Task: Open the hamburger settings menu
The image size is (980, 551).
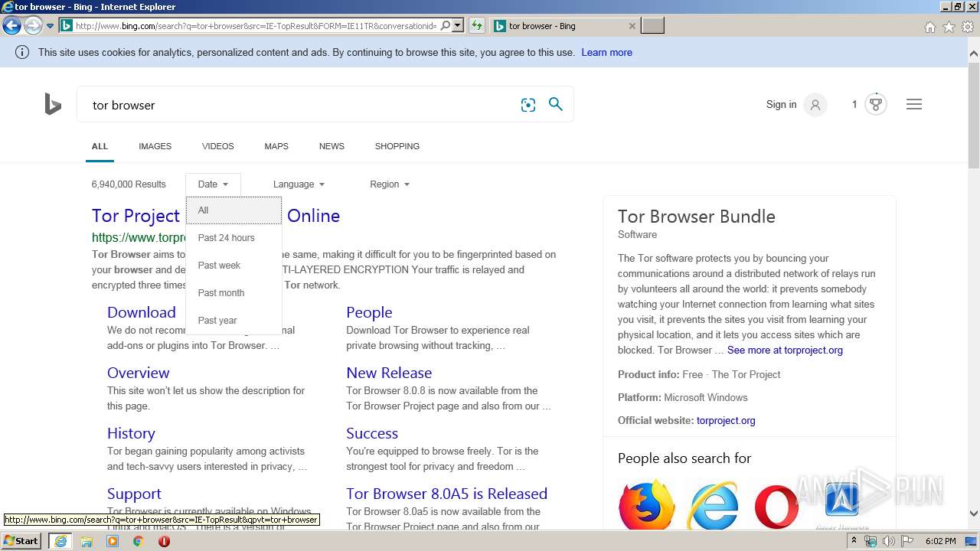Action: coord(914,105)
